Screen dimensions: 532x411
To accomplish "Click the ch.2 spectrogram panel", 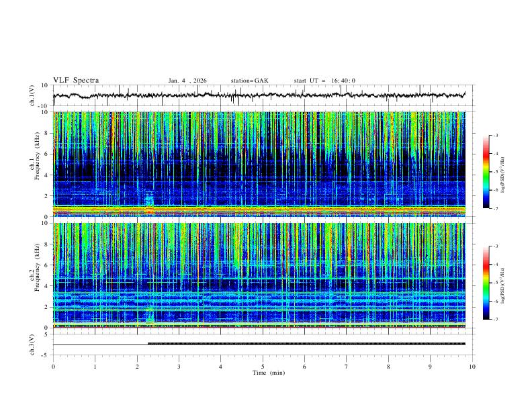I will (x=259, y=275).
